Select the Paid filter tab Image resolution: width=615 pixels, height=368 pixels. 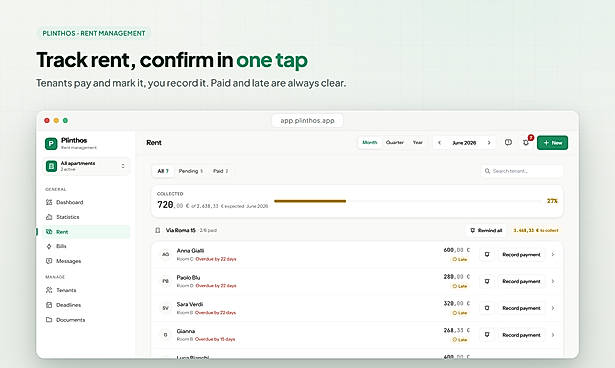pos(220,171)
